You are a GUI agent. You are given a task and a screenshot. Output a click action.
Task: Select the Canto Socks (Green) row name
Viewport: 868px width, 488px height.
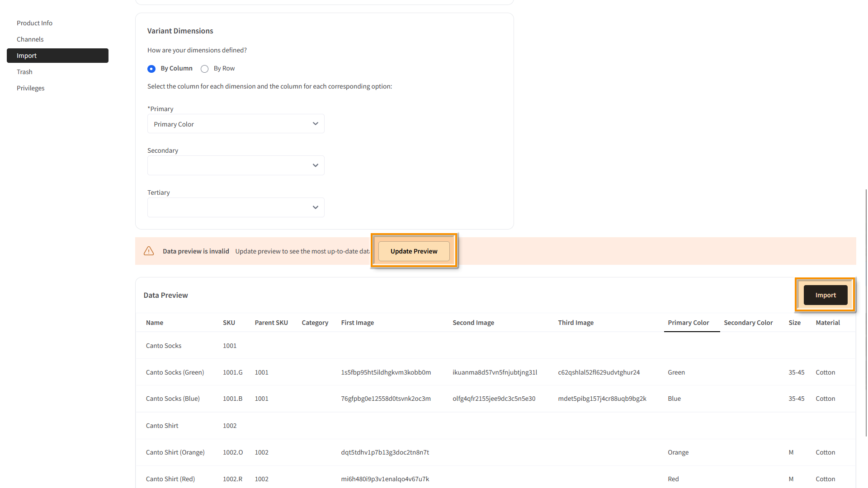tap(175, 372)
